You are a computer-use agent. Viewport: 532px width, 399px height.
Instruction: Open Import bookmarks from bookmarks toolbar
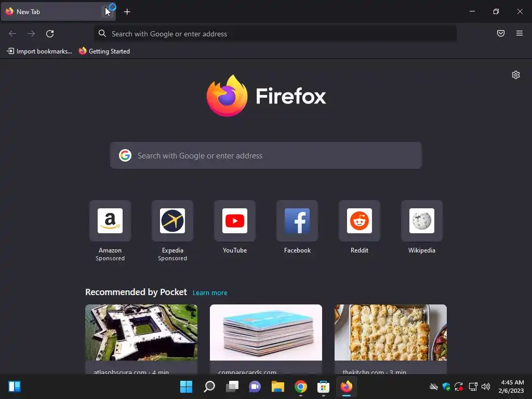[39, 51]
